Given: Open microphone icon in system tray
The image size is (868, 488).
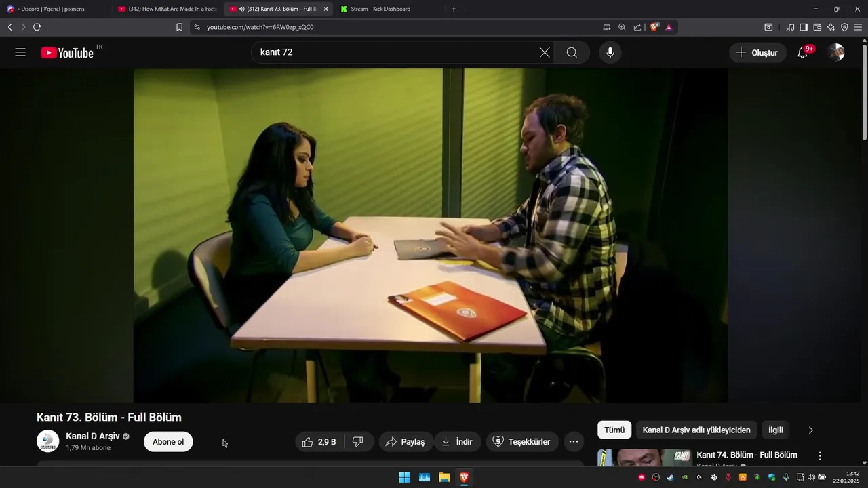Looking at the screenshot, I should tap(786, 477).
